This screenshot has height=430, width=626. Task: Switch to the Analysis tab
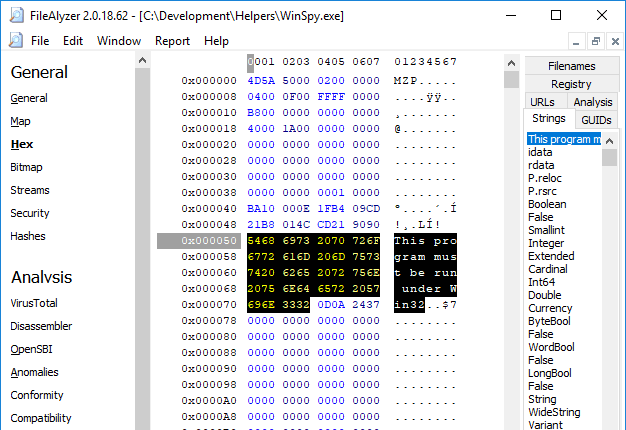[x=593, y=102]
